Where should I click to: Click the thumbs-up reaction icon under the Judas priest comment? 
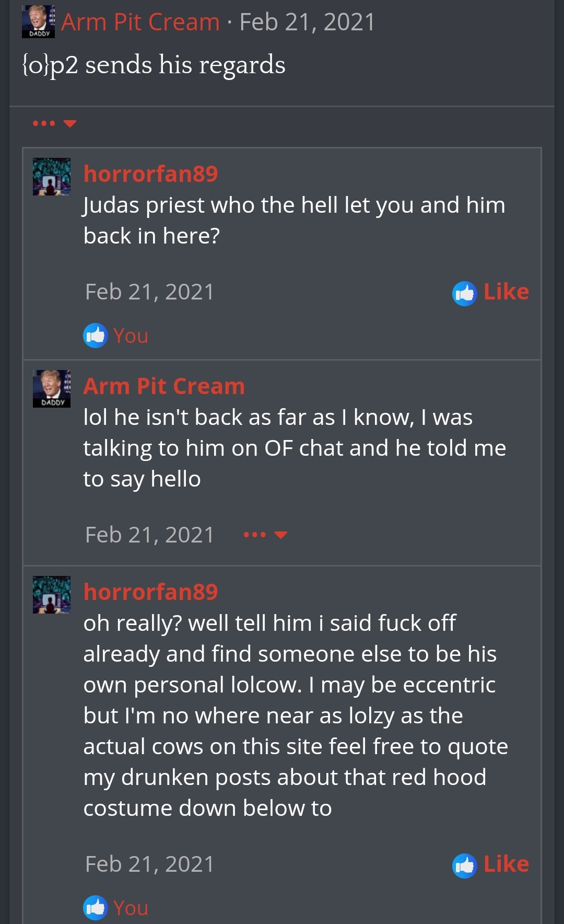click(95, 336)
